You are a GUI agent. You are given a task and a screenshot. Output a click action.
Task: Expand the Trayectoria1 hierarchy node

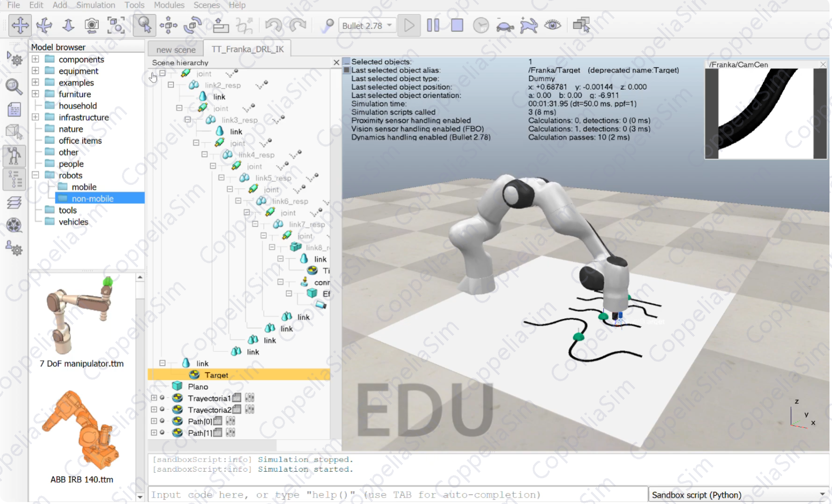pos(154,398)
